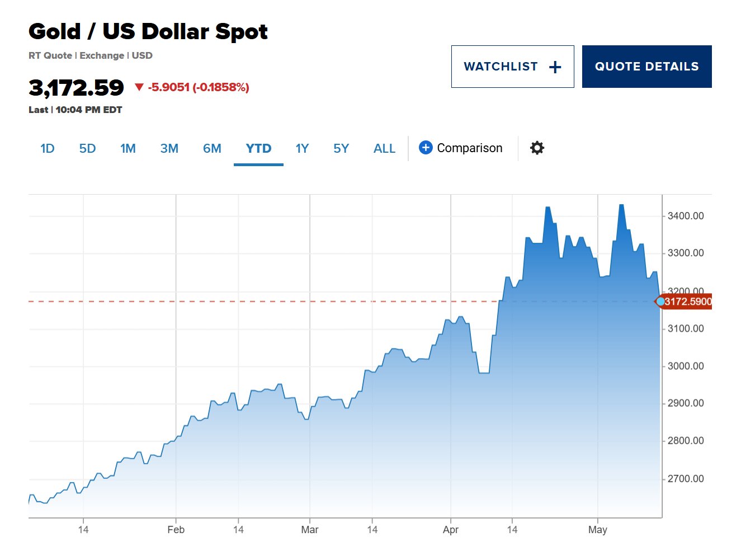Click the WATCHLIST button
Screen dimensions: 741x560
click(x=501, y=67)
